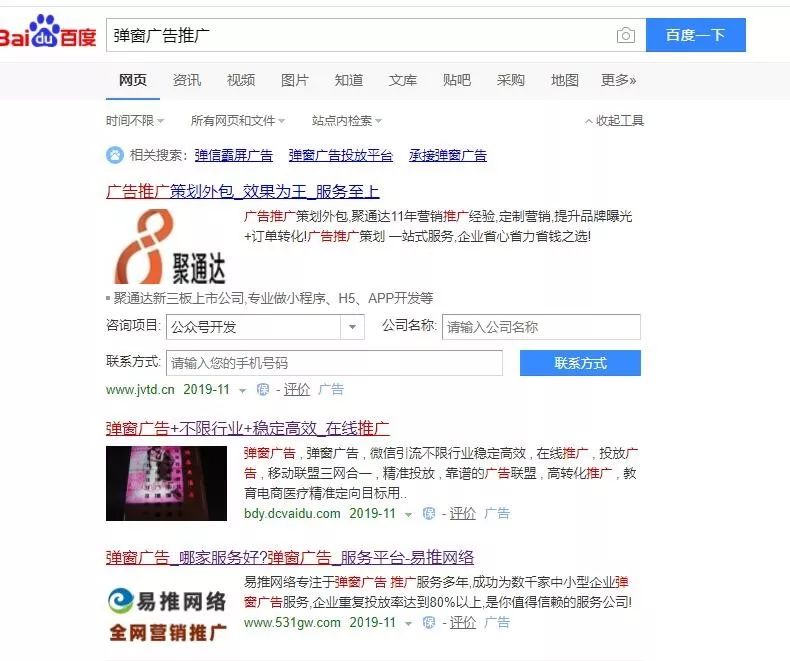The width and height of the screenshot is (790, 661).
Task: Open the 咨询项目 公众号开发 dropdown
Action: (x=265, y=327)
